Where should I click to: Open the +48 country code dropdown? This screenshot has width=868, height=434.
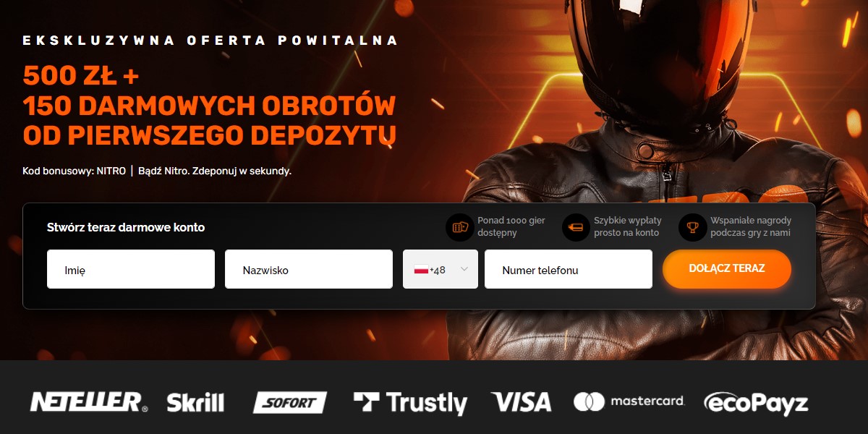pos(441,269)
